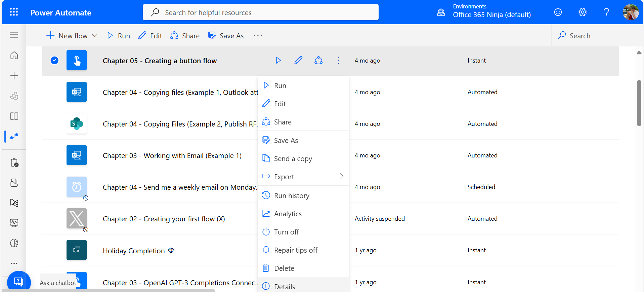This screenshot has width=644, height=292.
Task: Click the Create plus icon in sidebar
Action: [14, 76]
